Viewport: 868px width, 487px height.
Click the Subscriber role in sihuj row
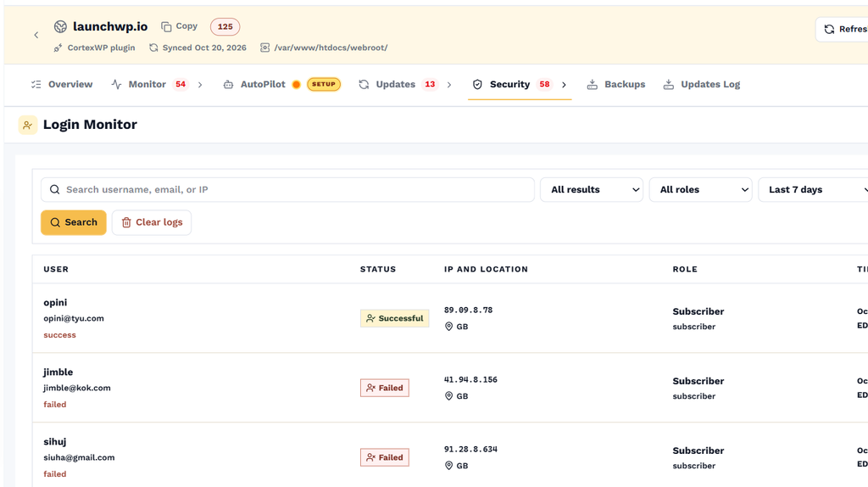click(698, 451)
